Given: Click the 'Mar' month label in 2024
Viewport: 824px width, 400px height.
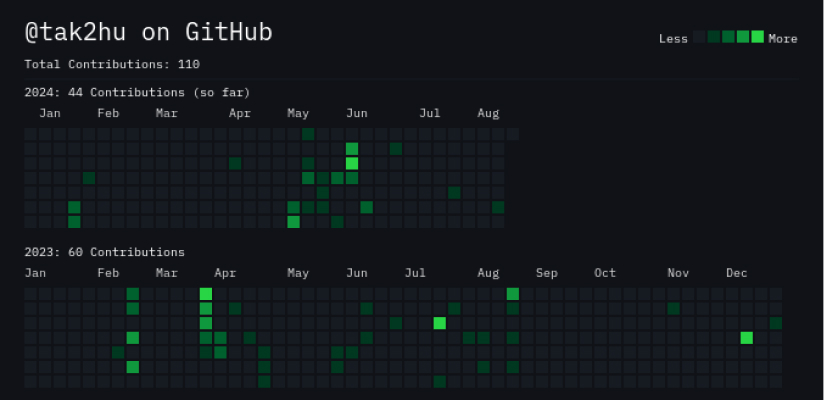Looking at the screenshot, I should click(167, 114).
